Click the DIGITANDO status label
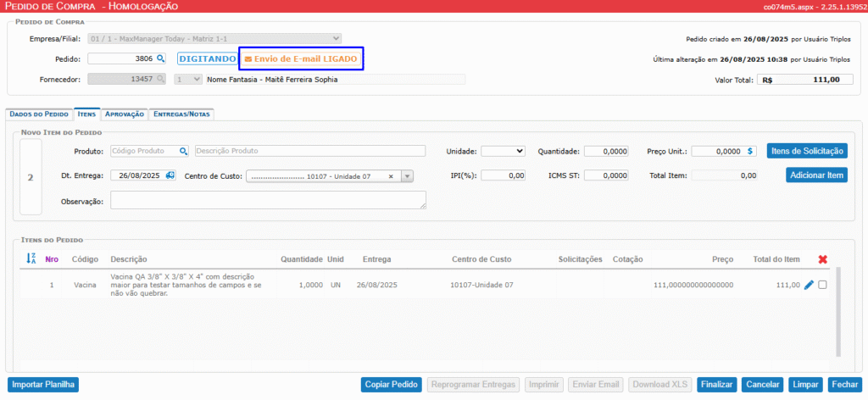Screen dimensions: 868x400 207,58
